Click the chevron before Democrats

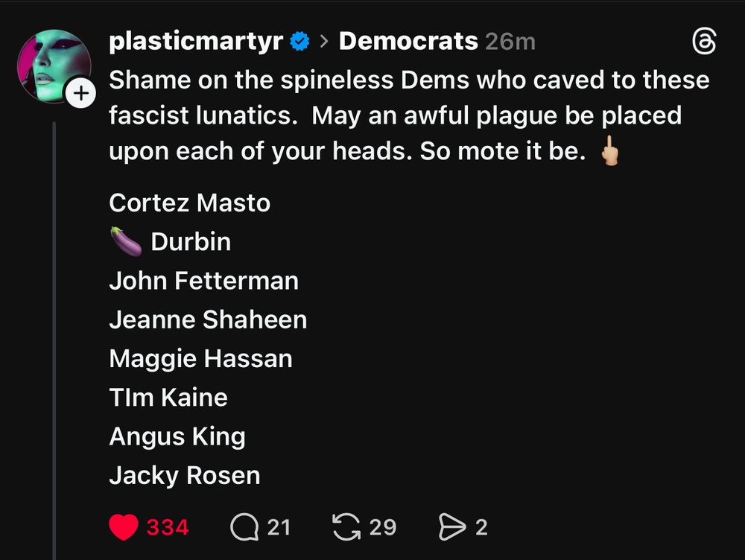click(324, 42)
